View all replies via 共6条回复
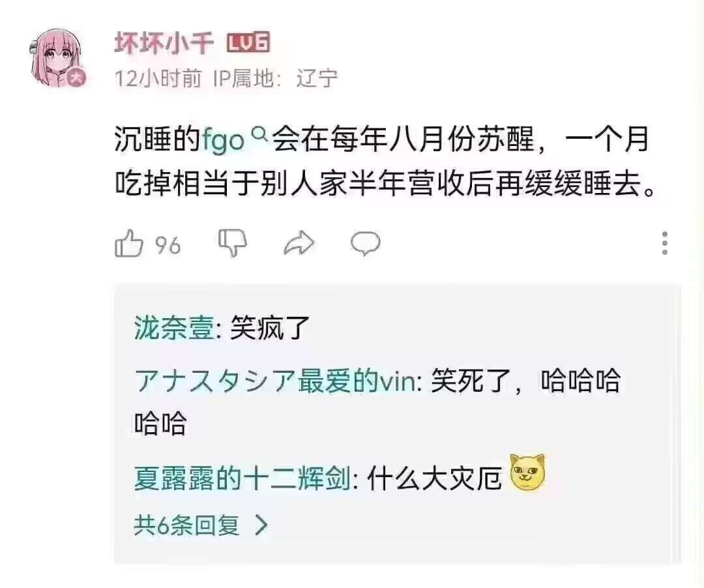Viewport: 704px width, 588px height. tap(187, 525)
